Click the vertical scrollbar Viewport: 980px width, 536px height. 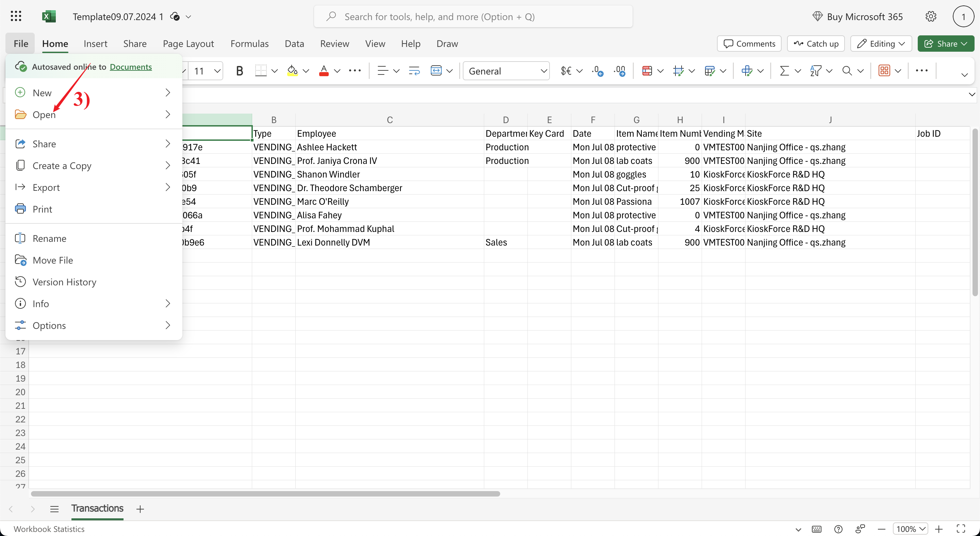(974, 212)
